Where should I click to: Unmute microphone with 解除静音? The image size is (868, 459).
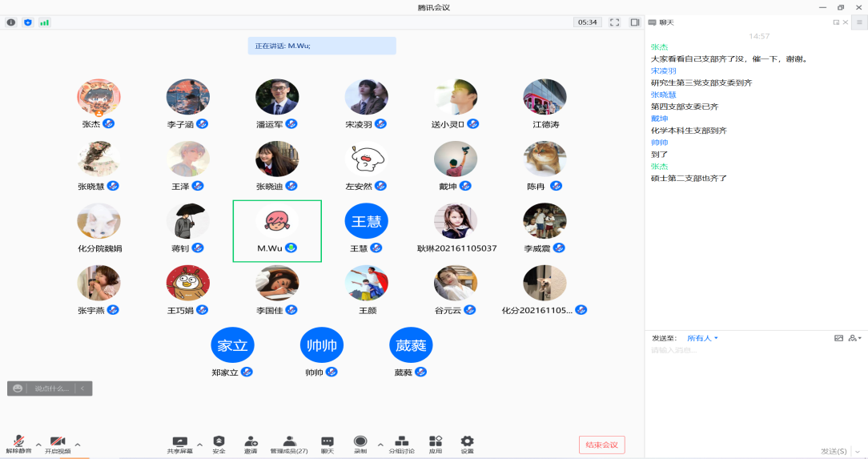coord(18,443)
